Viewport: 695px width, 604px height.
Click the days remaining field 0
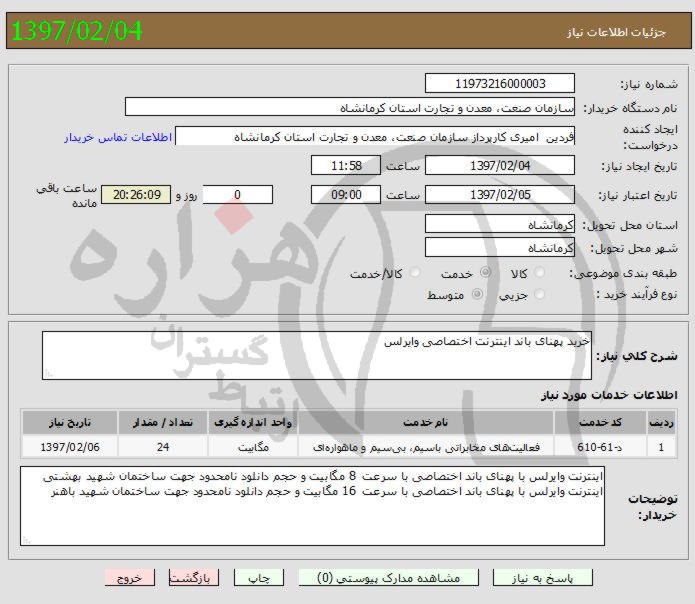(238, 195)
